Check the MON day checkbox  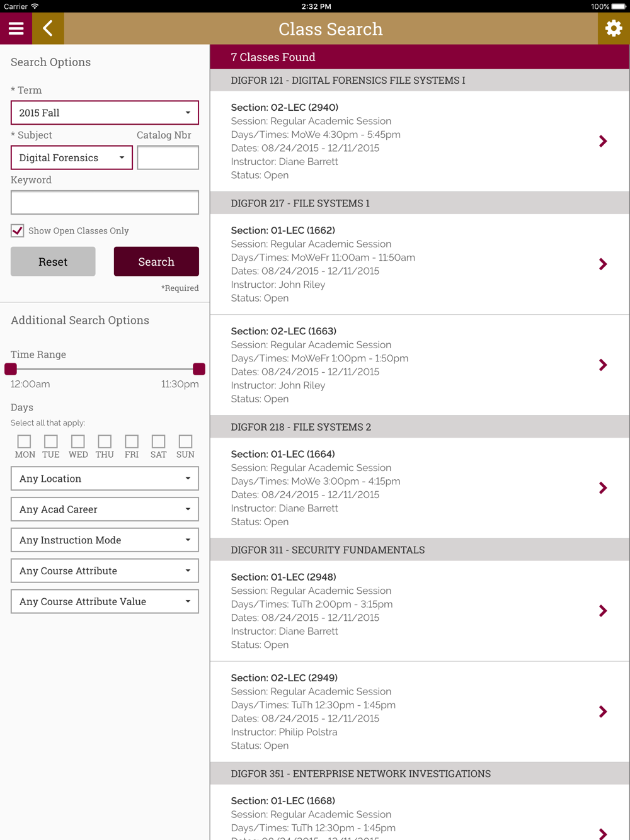point(25,441)
